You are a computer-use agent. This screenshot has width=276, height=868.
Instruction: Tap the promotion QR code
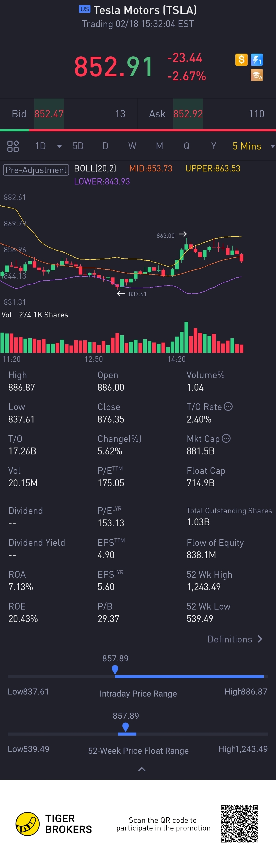(x=239, y=824)
